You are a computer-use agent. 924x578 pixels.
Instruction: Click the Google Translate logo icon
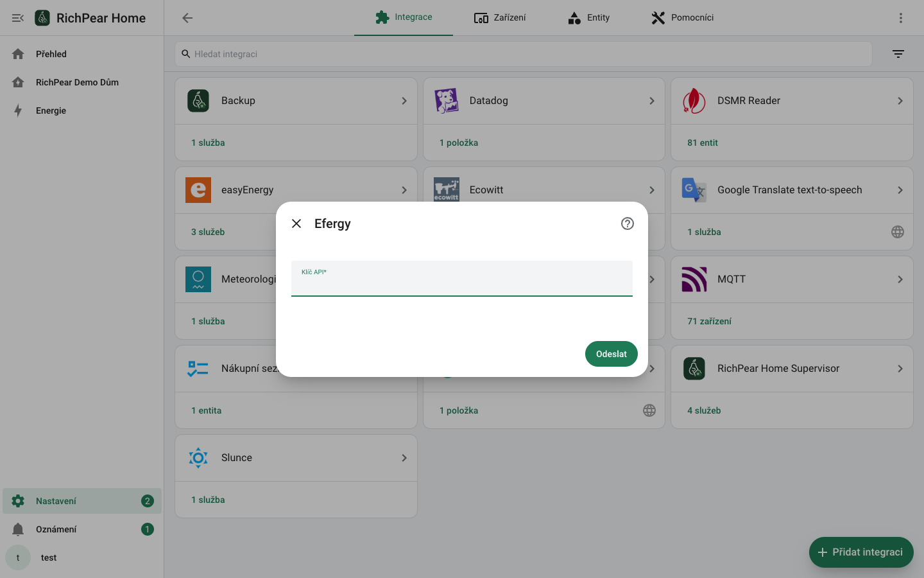pyautogui.click(x=694, y=190)
